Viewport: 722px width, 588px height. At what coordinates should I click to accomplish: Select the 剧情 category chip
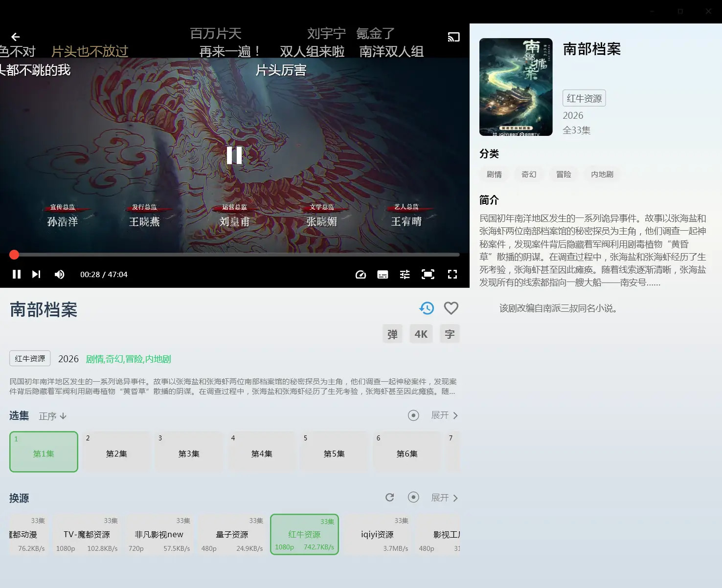[x=494, y=174]
